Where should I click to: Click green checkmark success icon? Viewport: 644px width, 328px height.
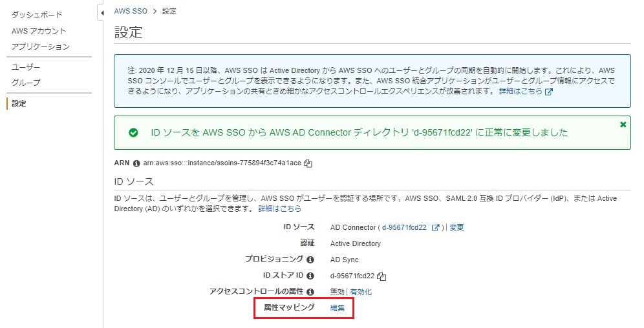click(x=133, y=133)
